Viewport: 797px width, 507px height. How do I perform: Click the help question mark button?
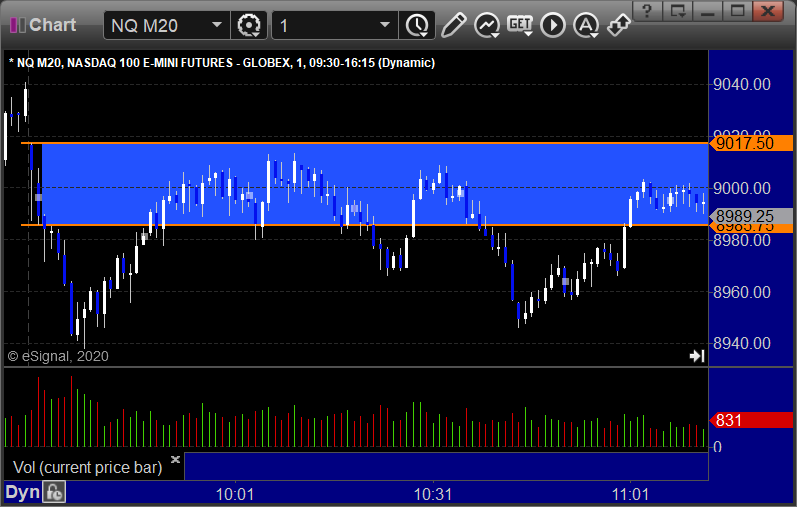pos(647,11)
